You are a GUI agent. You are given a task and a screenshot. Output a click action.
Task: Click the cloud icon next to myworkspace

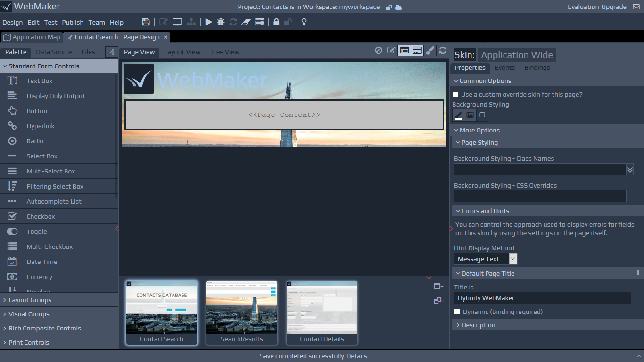398,7
